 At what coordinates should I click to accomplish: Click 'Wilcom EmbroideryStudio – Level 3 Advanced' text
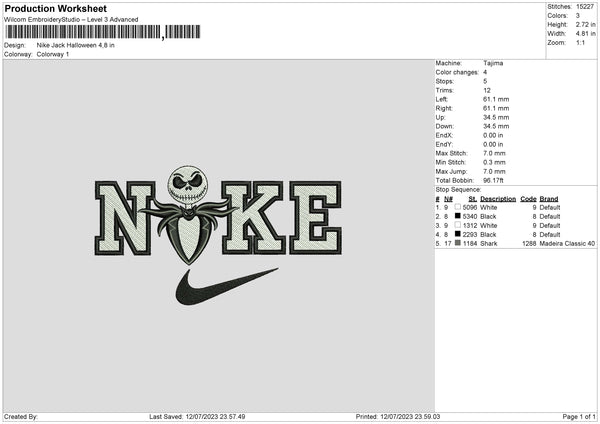point(71,20)
